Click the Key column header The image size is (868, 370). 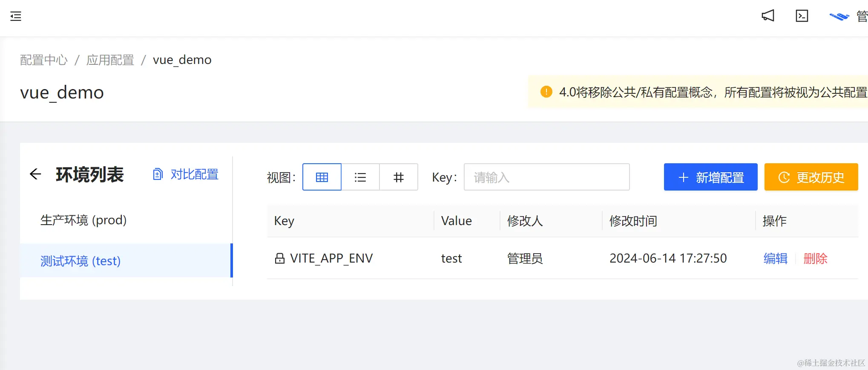[x=351, y=221]
